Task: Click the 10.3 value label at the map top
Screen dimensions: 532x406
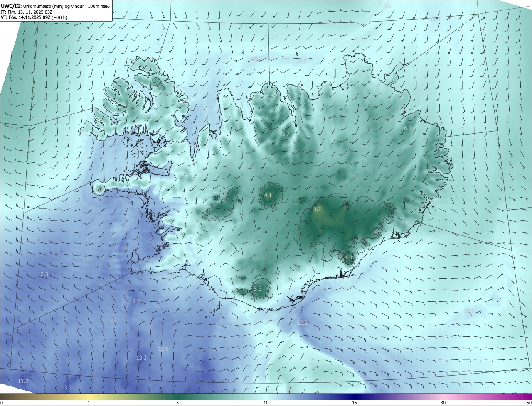Action: coord(386,6)
